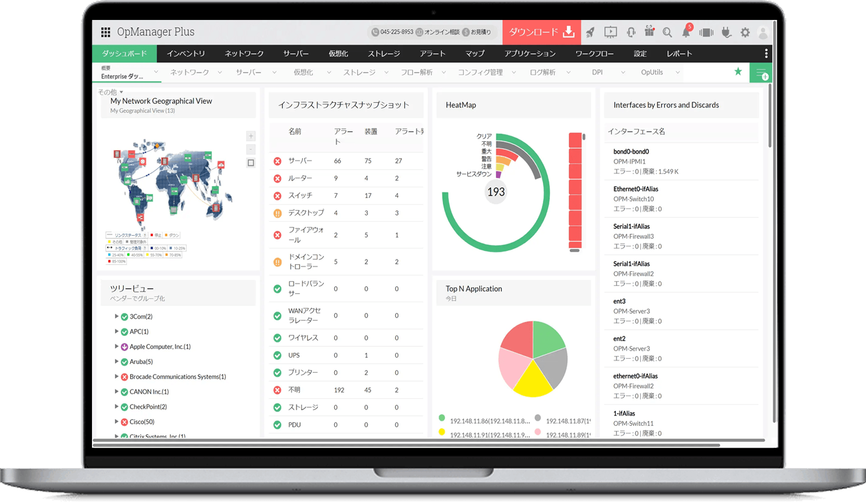Viewport: 866px width, 504px height.
Task: Expand the Enterprise ダッシュ dropdown arrow
Action: coord(156,72)
